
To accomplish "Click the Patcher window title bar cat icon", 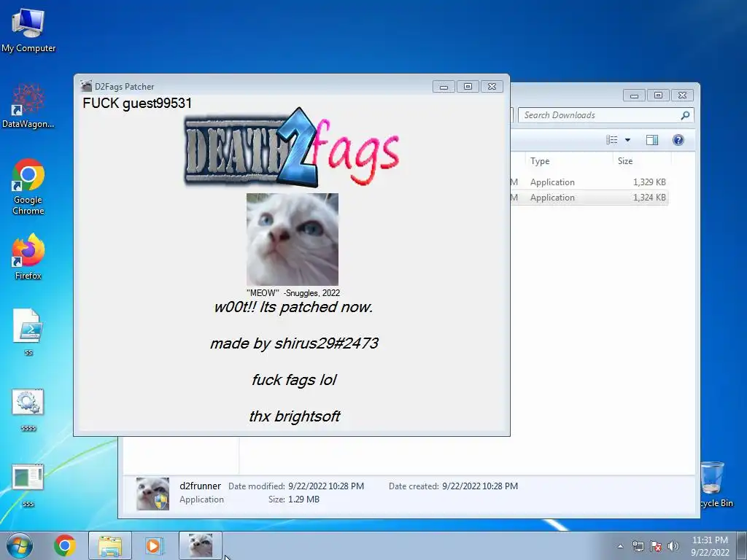I will 86,86.
